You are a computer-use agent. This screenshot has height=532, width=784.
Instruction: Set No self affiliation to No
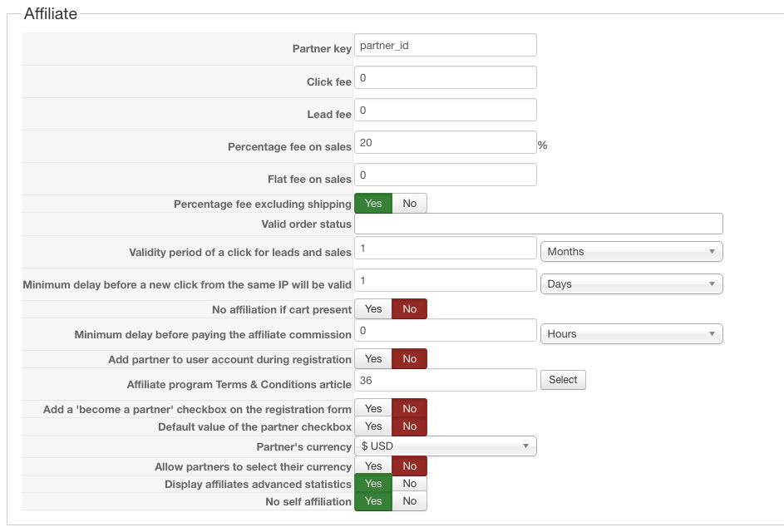(x=410, y=501)
